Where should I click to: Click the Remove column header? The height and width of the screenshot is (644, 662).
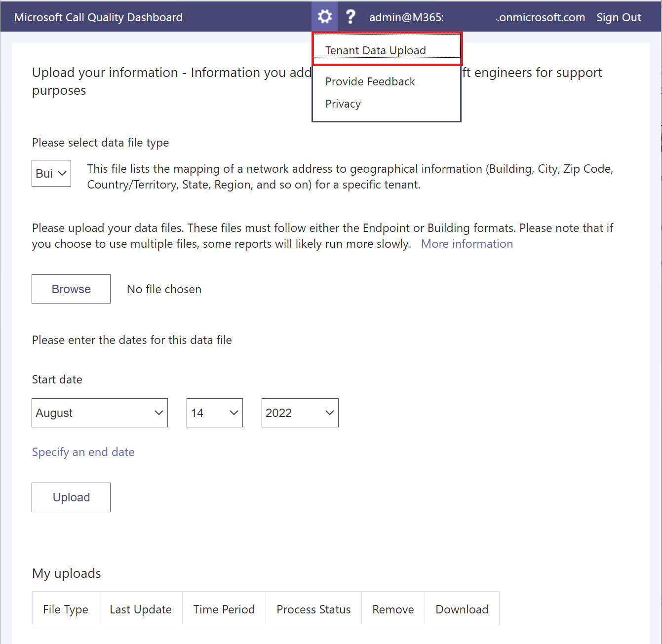pos(393,609)
